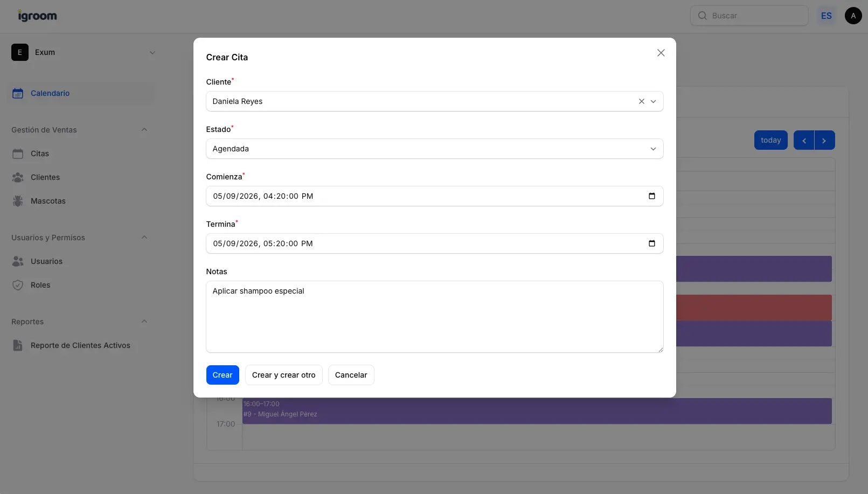Click the Mascotas pet icon
Image resolution: width=868 pixels, height=494 pixels.
pyautogui.click(x=18, y=201)
